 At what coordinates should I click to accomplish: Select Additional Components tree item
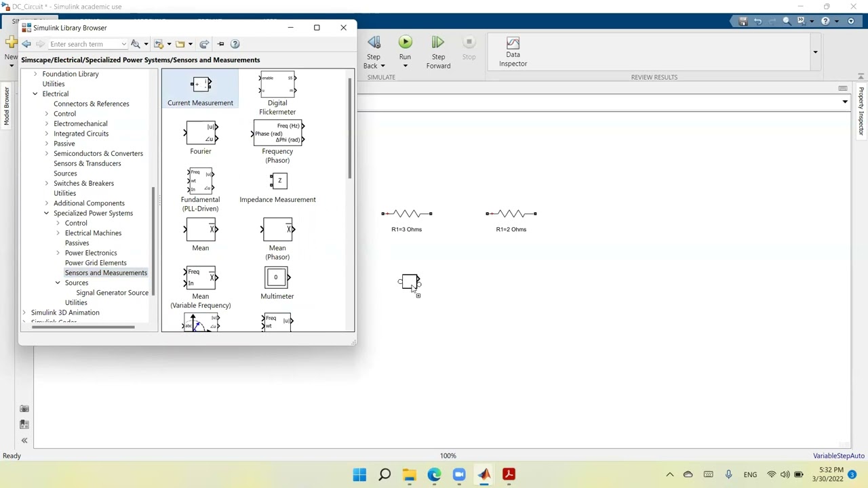tap(89, 203)
